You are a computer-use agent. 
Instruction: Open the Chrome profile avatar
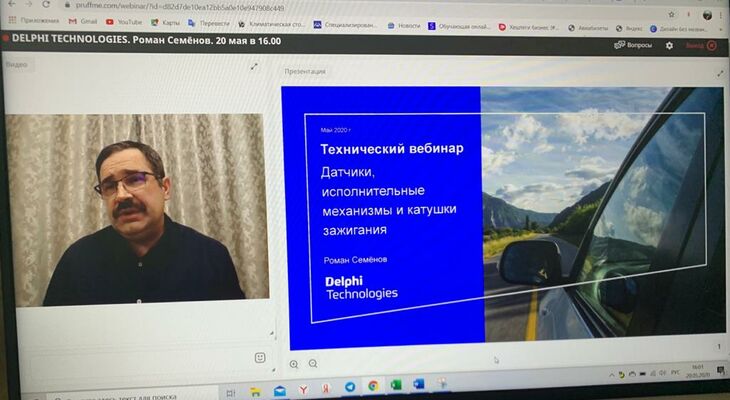(707, 15)
